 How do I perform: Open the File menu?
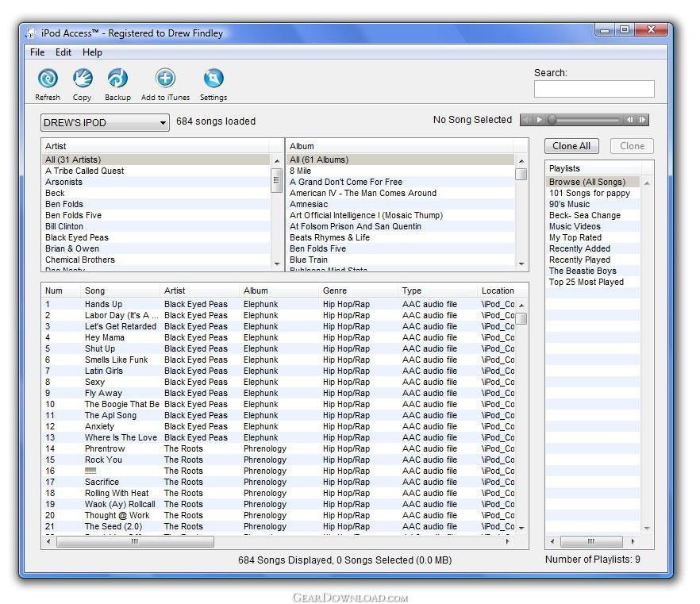37,52
